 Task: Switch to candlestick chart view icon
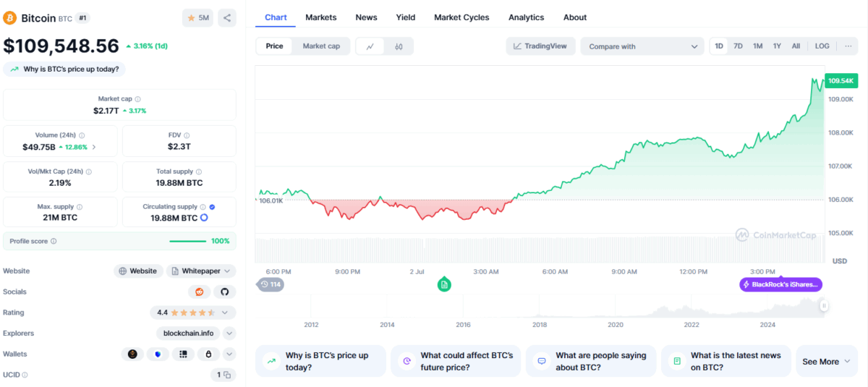(399, 46)
